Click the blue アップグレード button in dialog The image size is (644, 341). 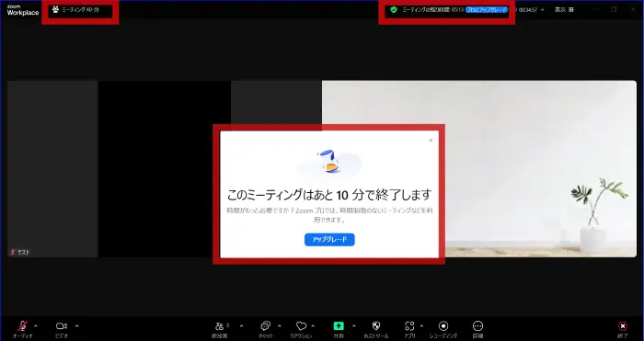tap(329, 240)
